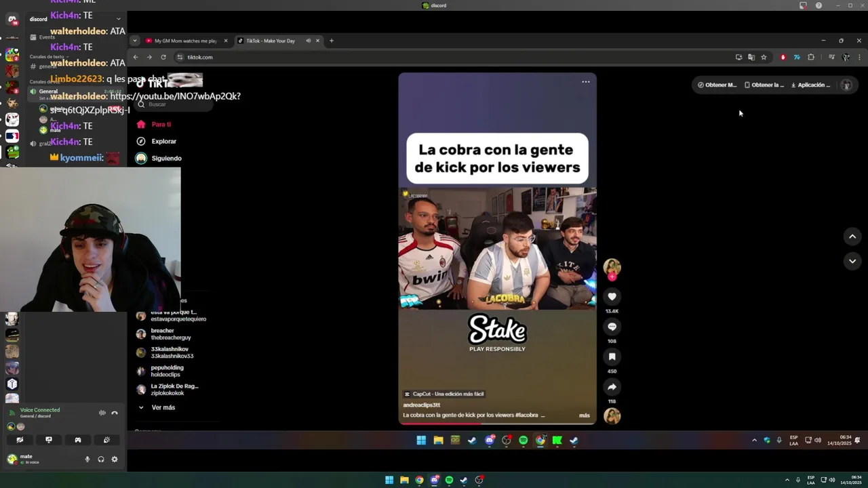868x488 pixels.
Task: Share the TikTok video via arrow icon
Action: click(612, 387)
